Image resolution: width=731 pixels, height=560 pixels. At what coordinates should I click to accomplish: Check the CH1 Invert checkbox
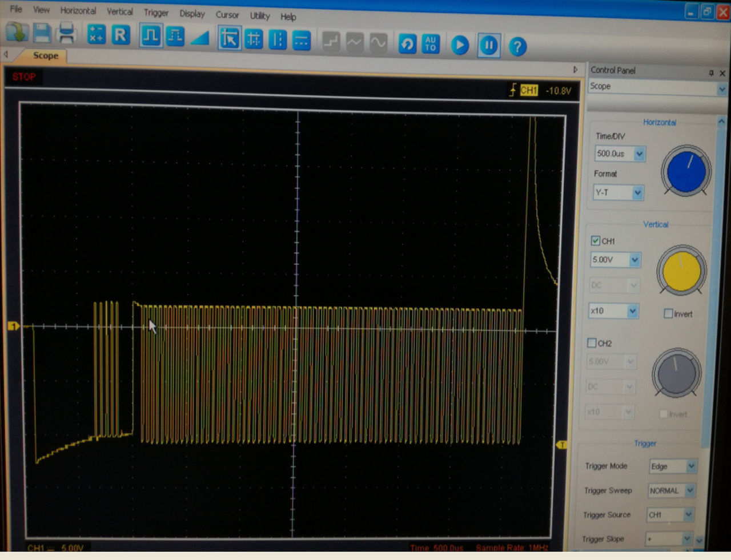pos(668,313)
